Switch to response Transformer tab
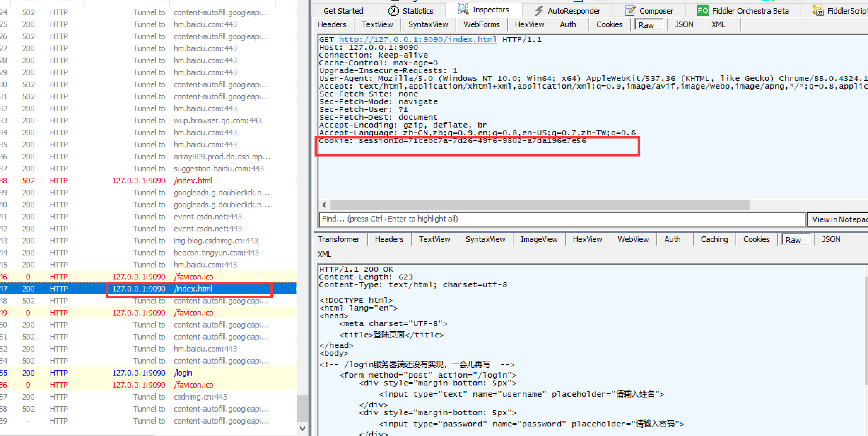This screenshot has width=868, height=436. (x=338, y=240)
